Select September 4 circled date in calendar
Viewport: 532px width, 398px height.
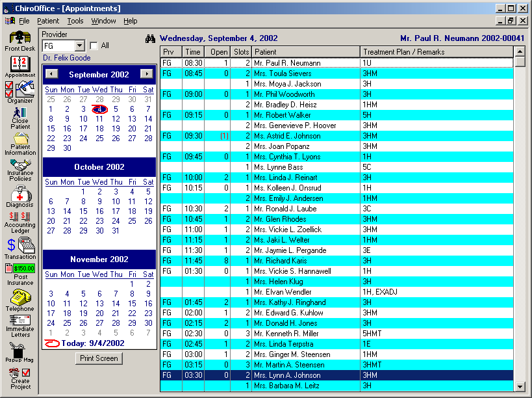[x=99, y=109]
